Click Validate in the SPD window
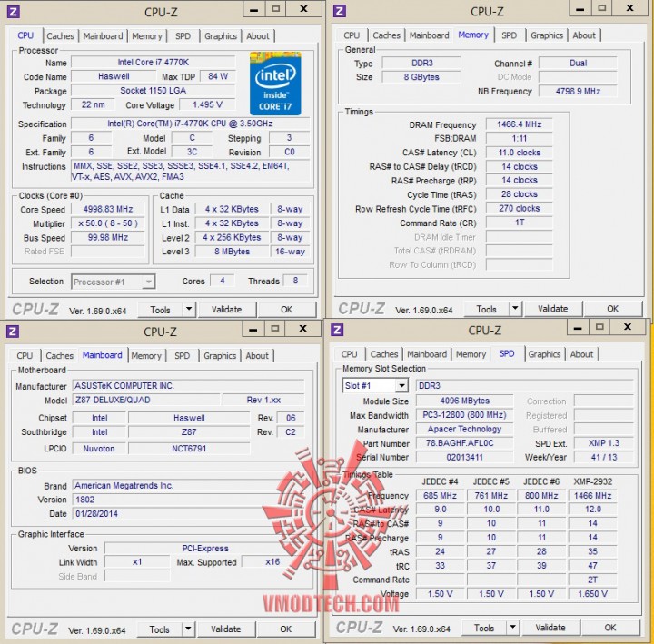The image size is (654, 644). point(550,628)
